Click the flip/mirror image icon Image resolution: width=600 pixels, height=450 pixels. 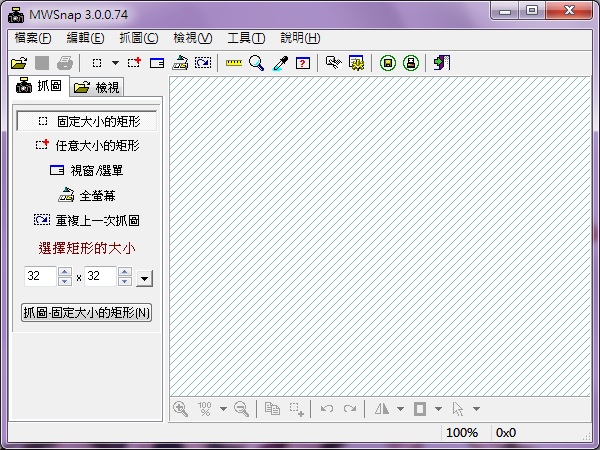[x=382, y=409]
